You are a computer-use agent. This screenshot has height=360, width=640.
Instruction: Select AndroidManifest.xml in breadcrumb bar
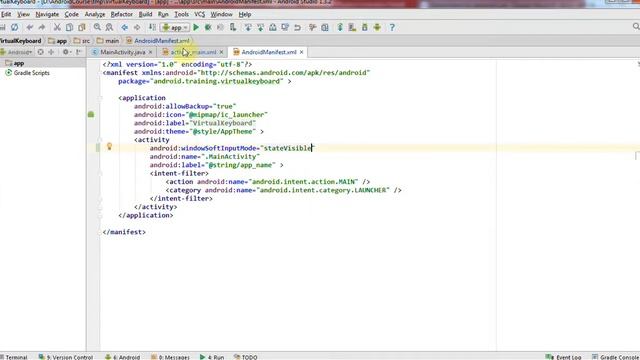158,41
